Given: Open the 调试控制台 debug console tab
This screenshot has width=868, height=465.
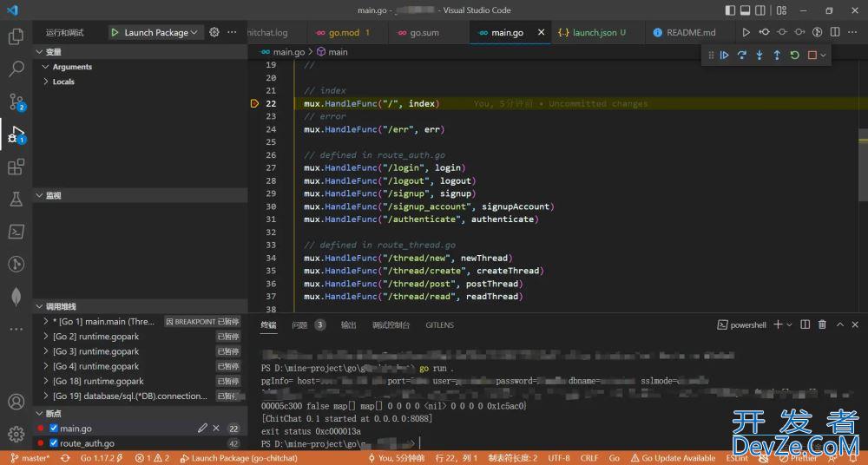Looking at the screenshot, I should tap(391, 325).
